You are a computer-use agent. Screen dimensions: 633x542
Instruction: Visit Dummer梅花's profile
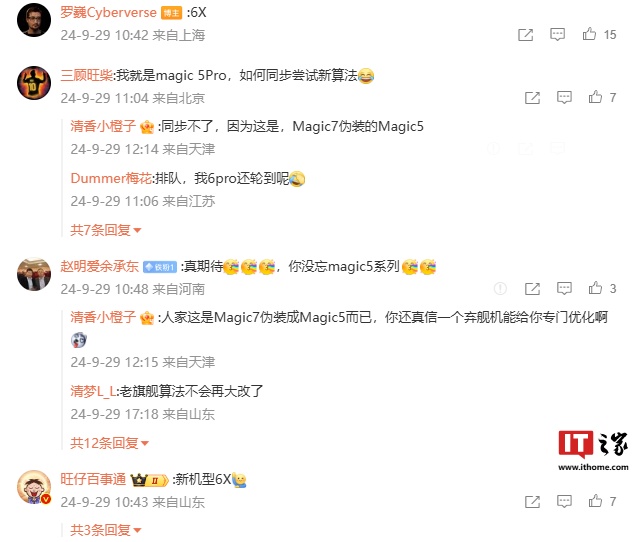point(111,178)
